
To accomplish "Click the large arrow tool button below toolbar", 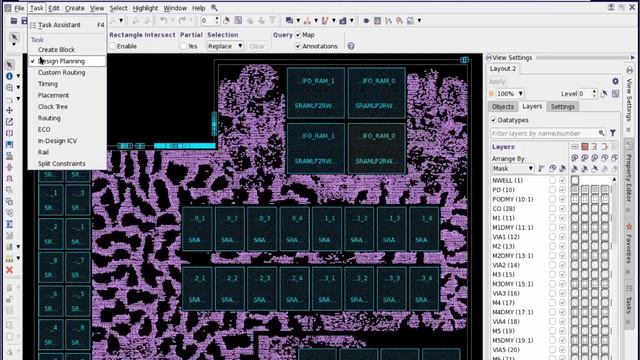I will click(14, 37).
